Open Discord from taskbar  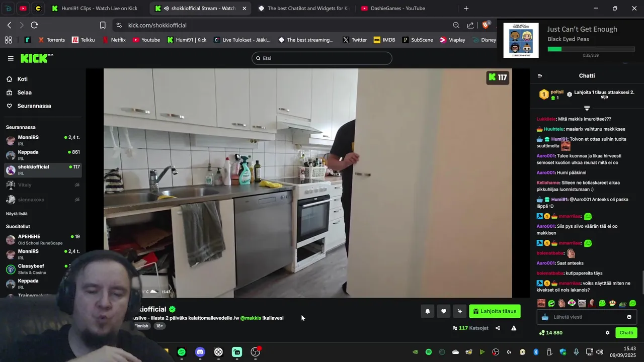pyautogui.click(x=200, y=352)
